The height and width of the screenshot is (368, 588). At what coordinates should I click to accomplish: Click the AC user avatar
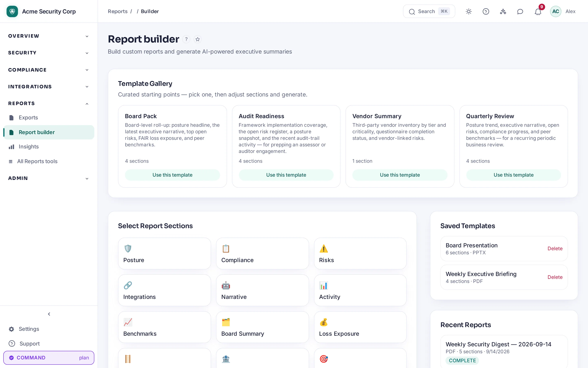tap(556, 11)
